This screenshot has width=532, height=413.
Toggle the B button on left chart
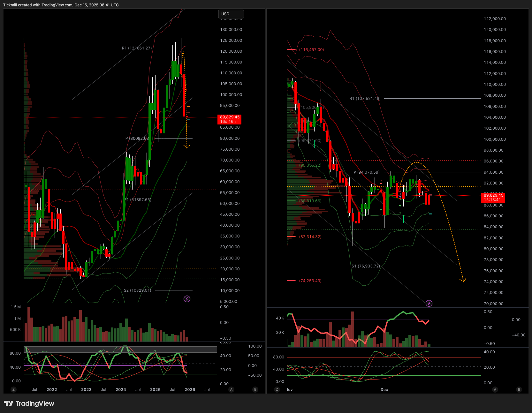pos(255,389)
